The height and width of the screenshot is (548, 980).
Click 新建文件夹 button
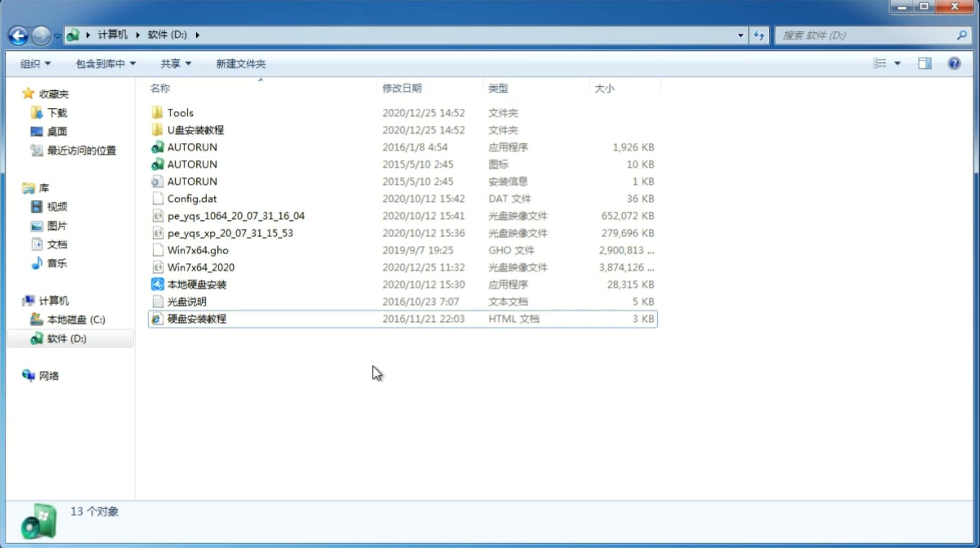[x=241, y=63]
